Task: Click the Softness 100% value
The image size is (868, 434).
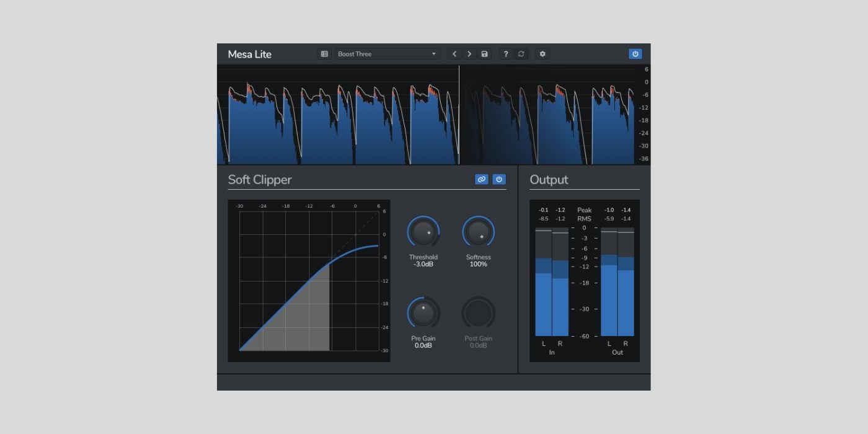Action: (x=478, y=265)
